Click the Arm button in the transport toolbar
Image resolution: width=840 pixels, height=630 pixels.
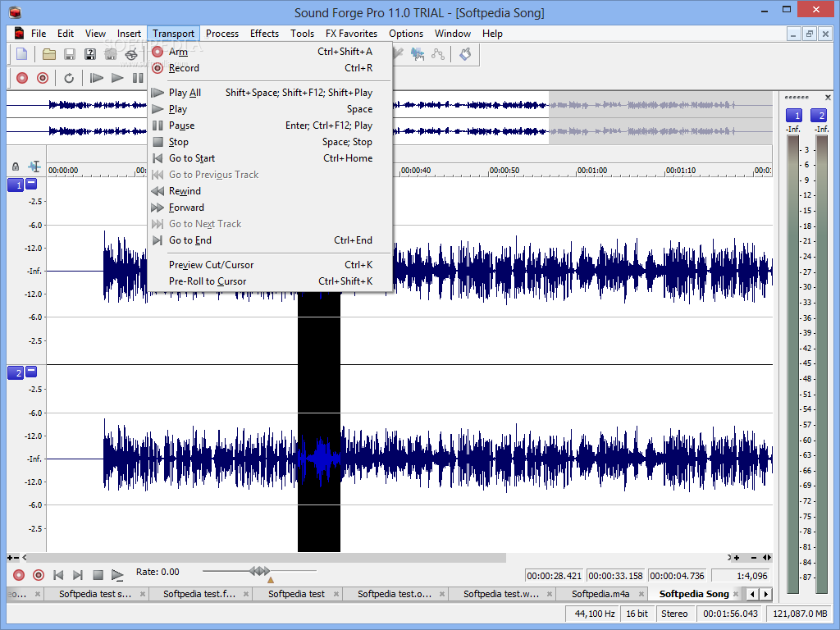click(22, 78)
